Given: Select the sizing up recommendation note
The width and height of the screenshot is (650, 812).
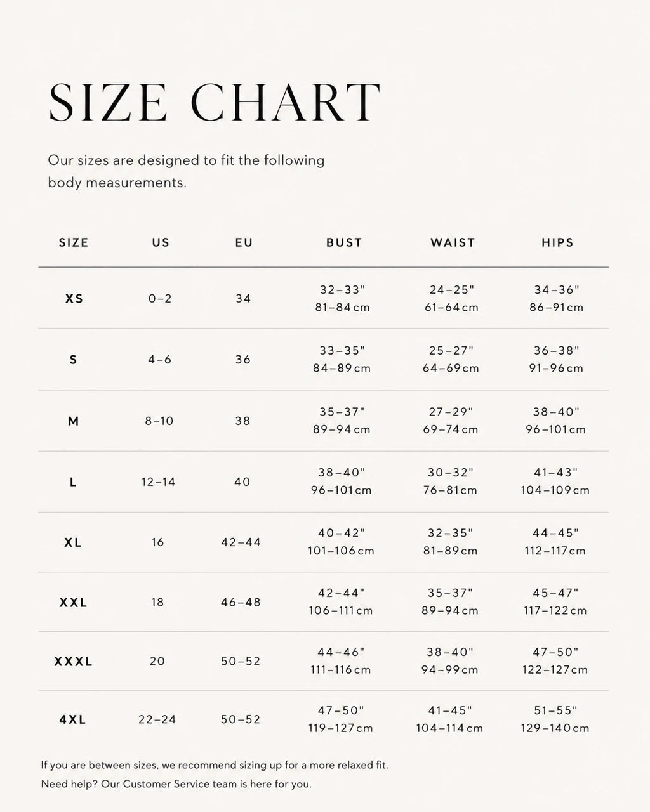Looking at the screenshot, I should 215,765.
